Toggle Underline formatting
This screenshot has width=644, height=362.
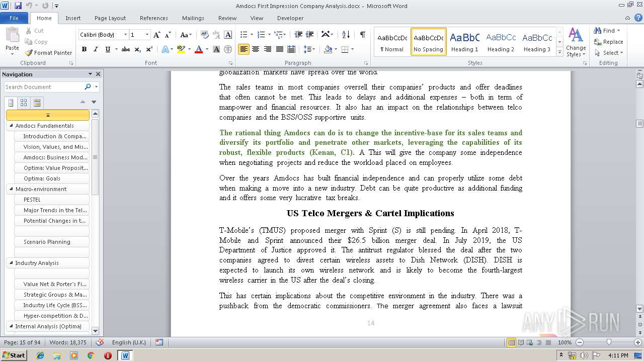click(x=107, y=49)
